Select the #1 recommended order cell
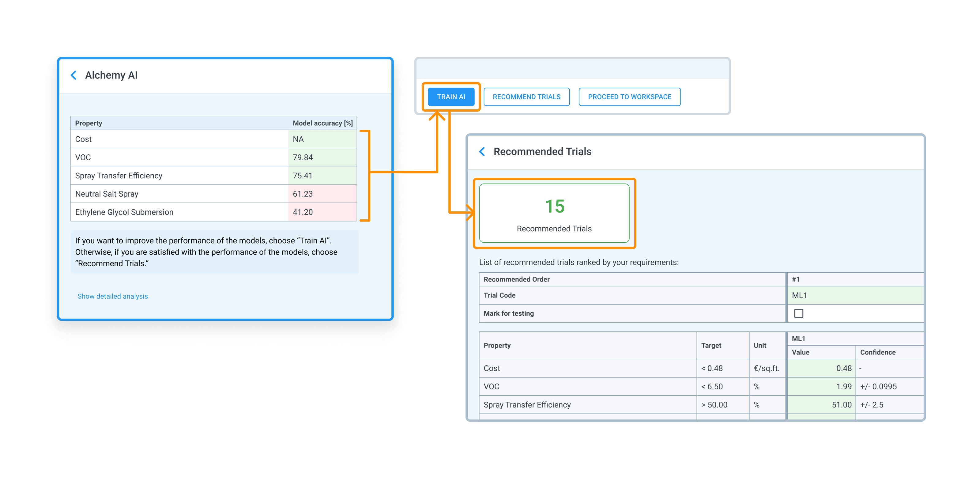Image resolution: width=980 pixels, height=481 pixels. tap(854, 279)
